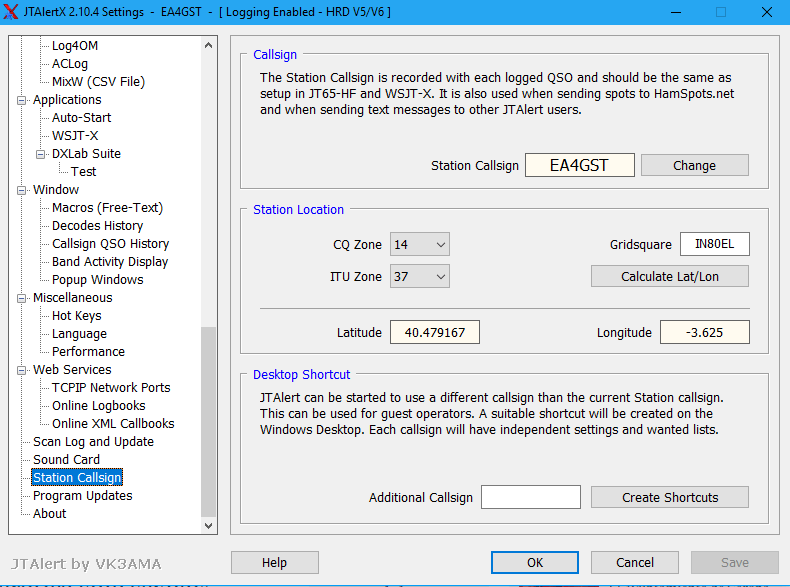790x587 pixels.
Task: Select Log4OM in settings tree
Action: pos(75,46)
